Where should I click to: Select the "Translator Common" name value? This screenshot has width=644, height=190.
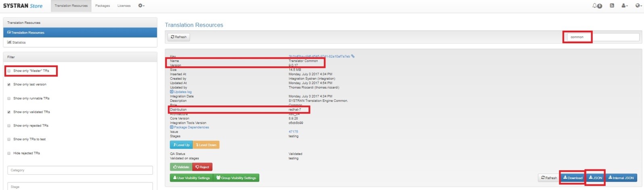pos(303,61)
